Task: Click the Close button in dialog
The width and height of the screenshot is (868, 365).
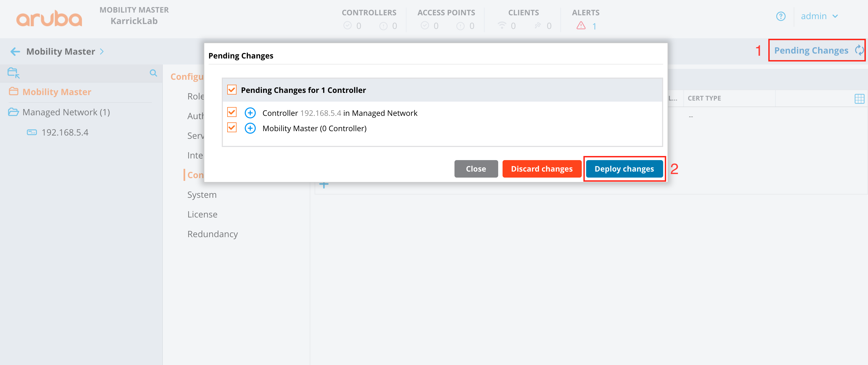Action: coord(476,169)
